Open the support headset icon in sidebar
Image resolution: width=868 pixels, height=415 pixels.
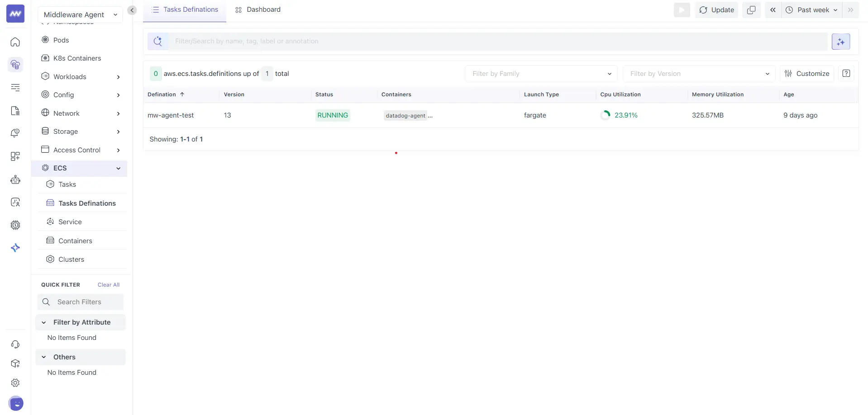pos(15,344)
